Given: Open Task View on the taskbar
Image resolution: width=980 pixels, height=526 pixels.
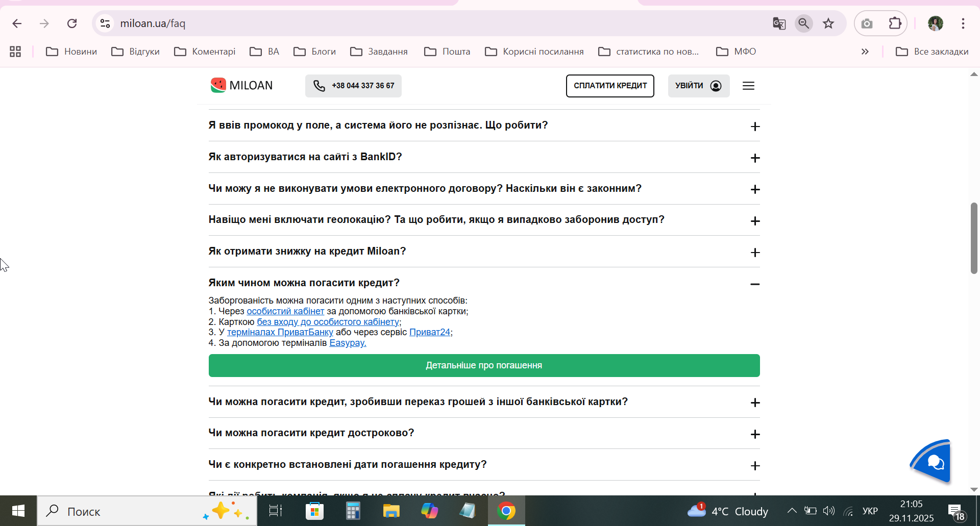Looking at the screenshot, I should coord(276,511).
